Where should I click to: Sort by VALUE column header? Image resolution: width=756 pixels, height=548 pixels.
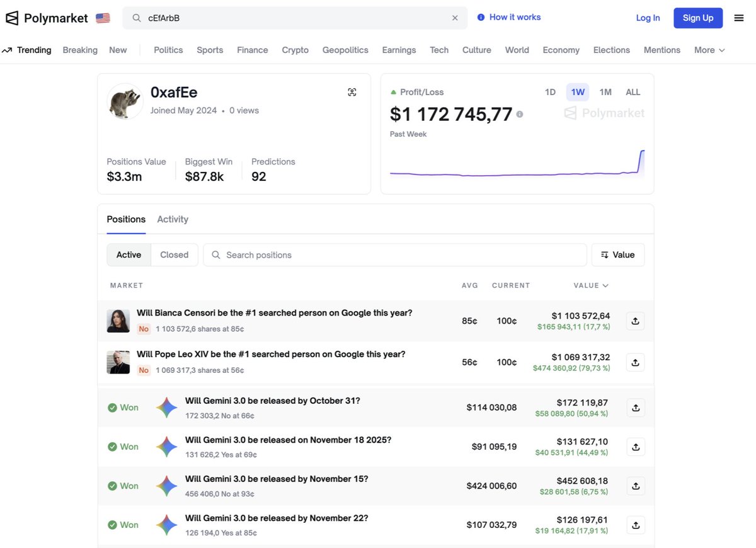coord(591,285)
